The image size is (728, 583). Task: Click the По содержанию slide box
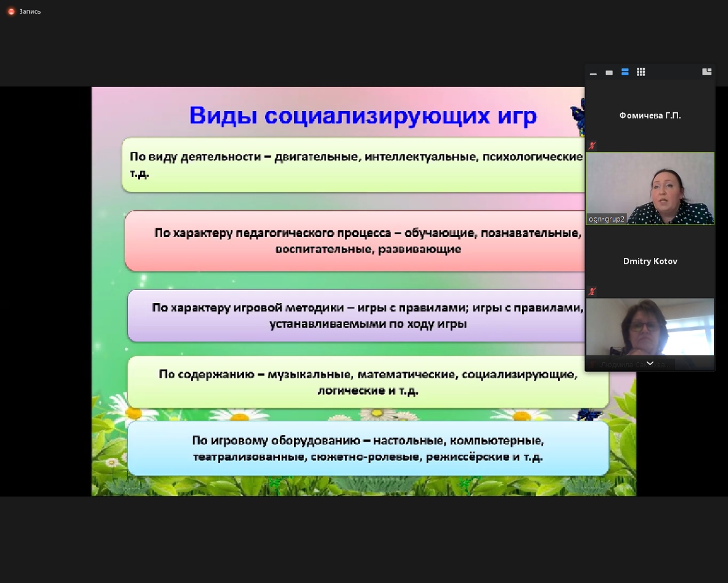tap(368, 382)
